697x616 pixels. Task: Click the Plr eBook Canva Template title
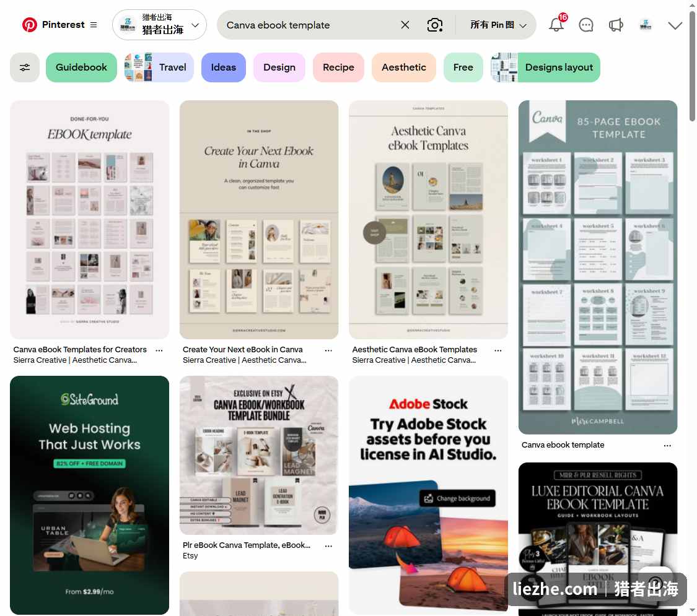coord(246,545)
